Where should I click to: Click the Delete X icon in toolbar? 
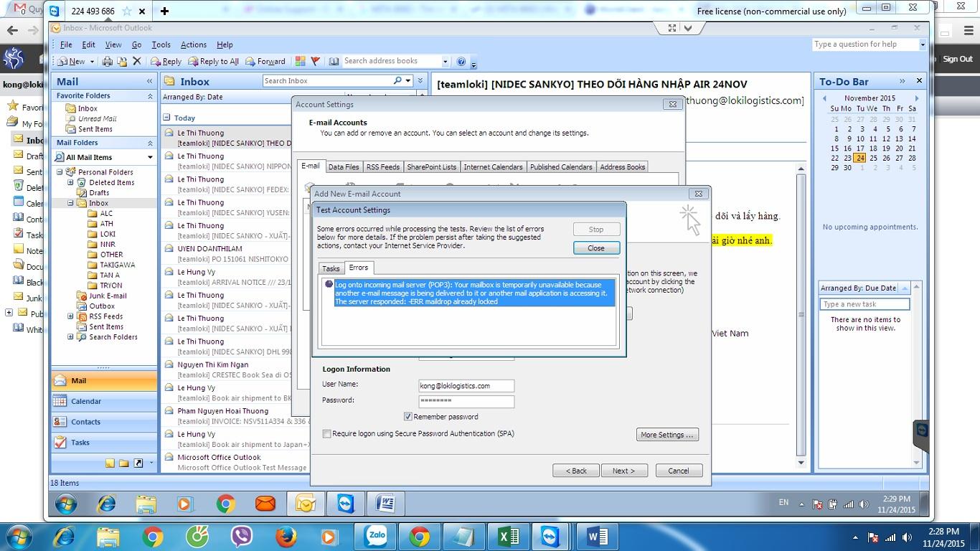click(x=137, y=62)
